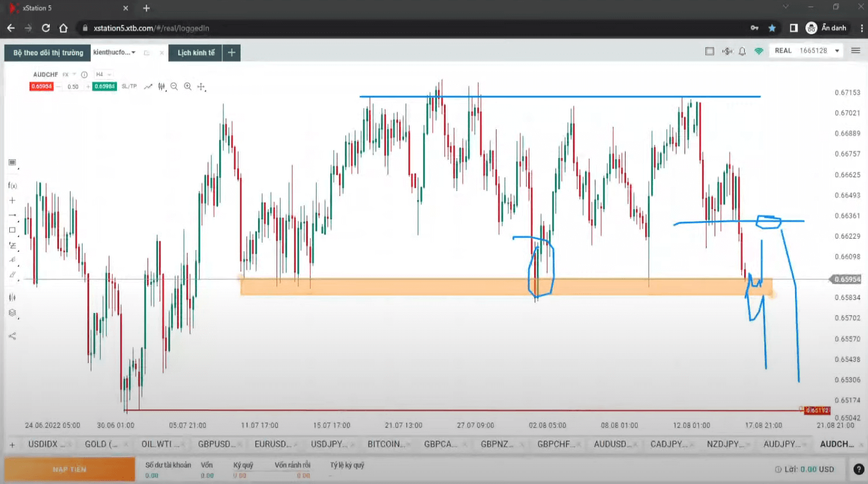Open the USDIDX chart tab

pos(46,444)
